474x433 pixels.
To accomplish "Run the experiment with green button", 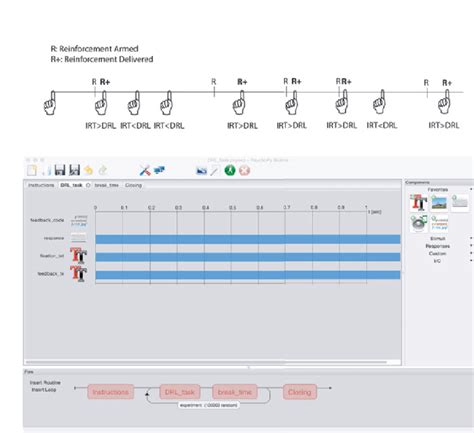I will [230, 170].
